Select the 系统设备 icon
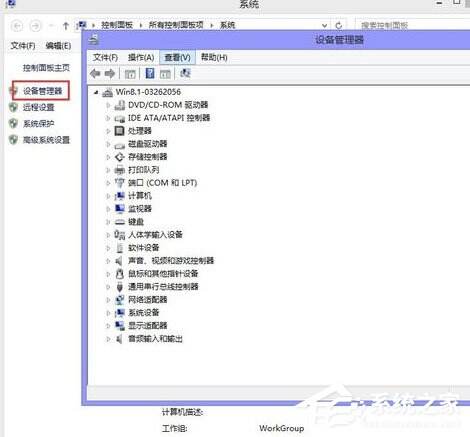The width and height of the screenshot is (470, 437). pyautogui.click(x=119, y=313)
